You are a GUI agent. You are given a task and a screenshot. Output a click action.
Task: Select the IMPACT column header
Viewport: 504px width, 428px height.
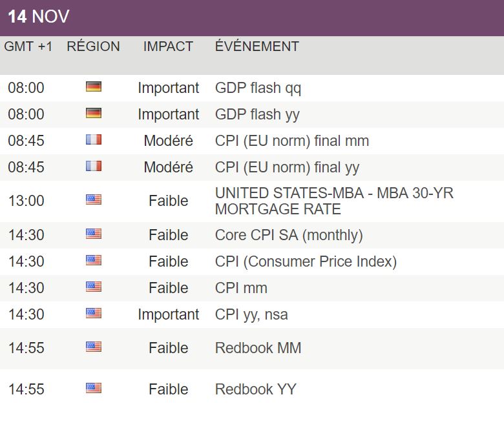point(168,46)
